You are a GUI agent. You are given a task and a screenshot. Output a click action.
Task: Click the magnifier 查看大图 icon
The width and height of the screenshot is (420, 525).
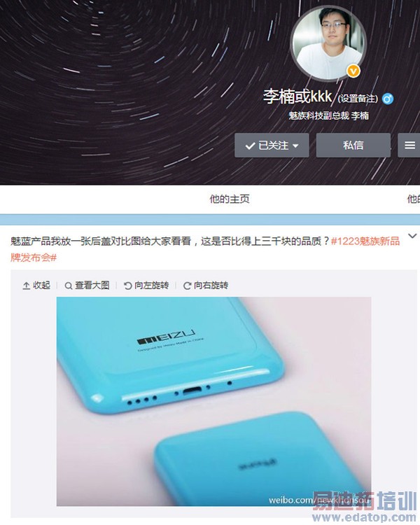pos(69,286)
